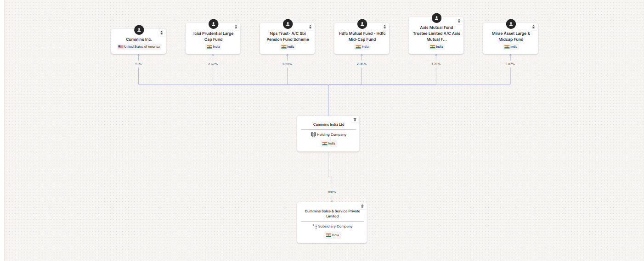
Task: Select the avatar icon on Mirae Asset card
Action: tap(511, 24)
